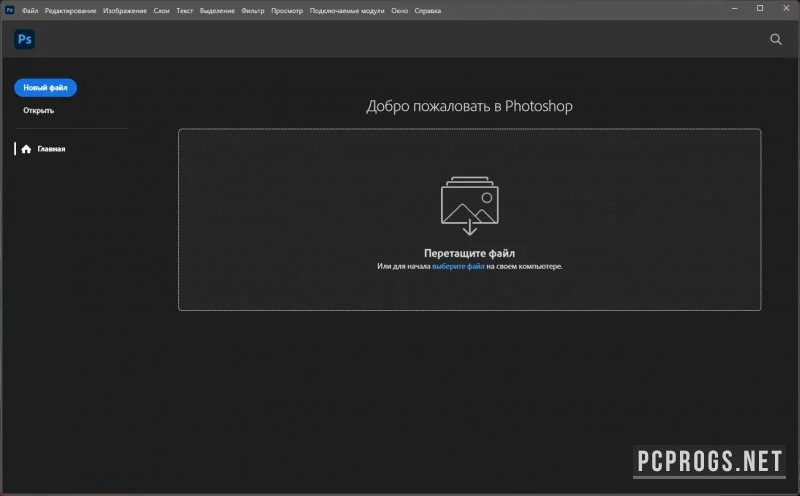Click the small Ps icon in title bar
800x496 pixels.
click(9, 10)
